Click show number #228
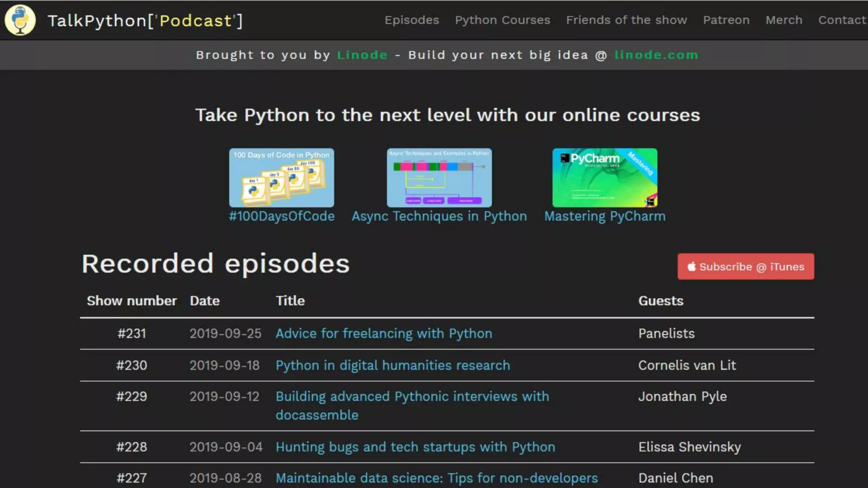868x488 pixels. coord(131,447)
